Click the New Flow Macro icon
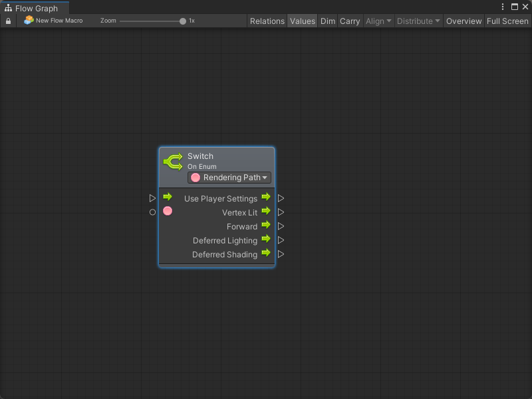This screenshot has width=532, height=399. click(29, 21)
